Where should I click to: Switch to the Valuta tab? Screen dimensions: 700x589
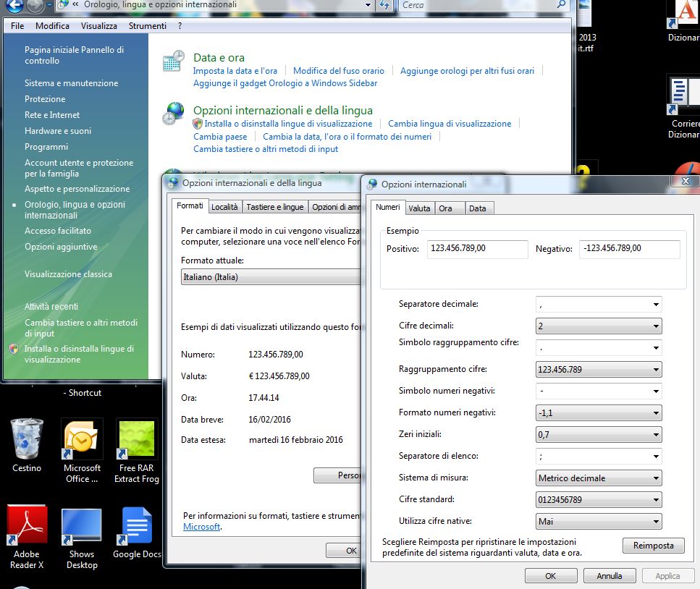[x=419, y=208]
